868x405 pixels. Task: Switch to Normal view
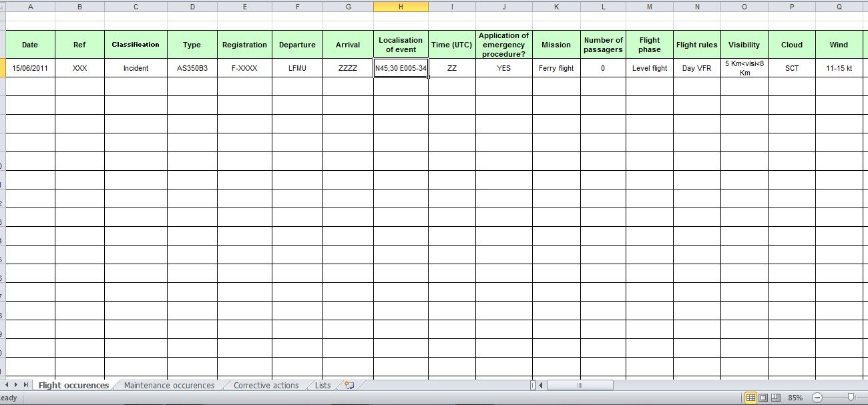750,398
